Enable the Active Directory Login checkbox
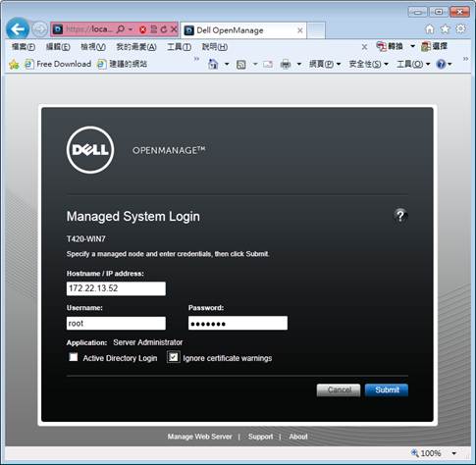The image size is (476, 465). 74,357
